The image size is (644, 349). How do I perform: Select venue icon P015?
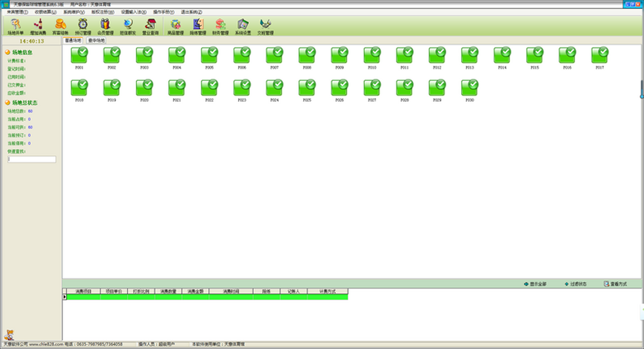(x=535, y=55)
